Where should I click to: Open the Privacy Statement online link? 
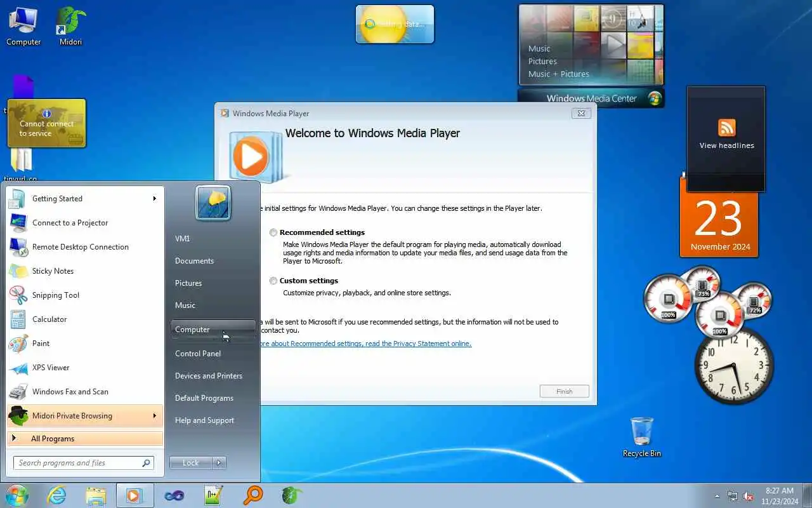pyautogui.click(x=365, y=344)
